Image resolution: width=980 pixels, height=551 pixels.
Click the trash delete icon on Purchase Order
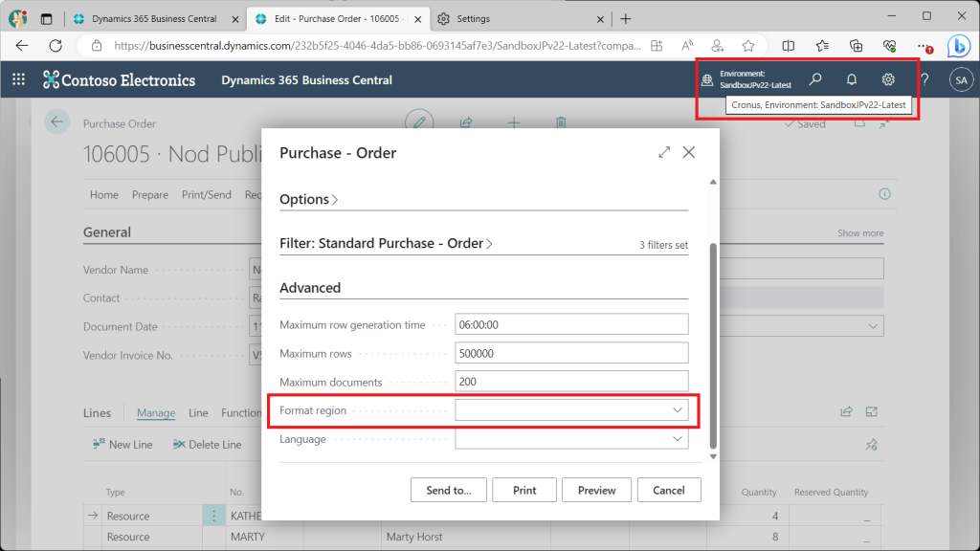coord(561,122)
